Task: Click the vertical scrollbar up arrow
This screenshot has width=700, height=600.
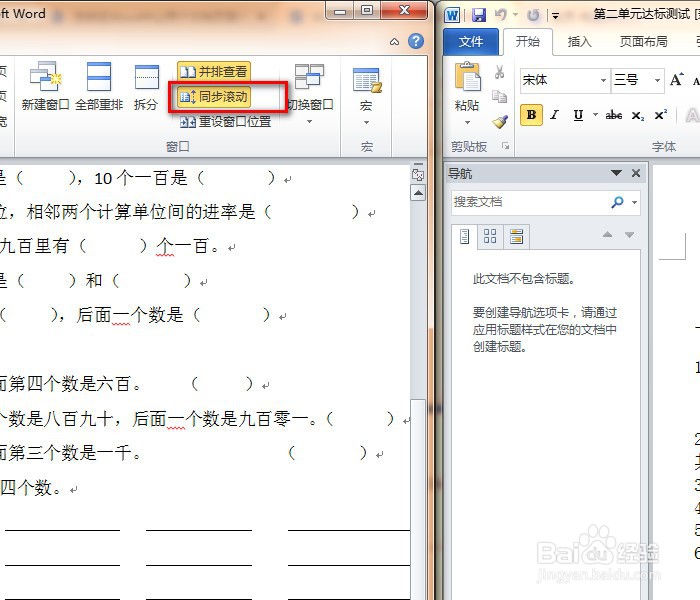Action: 418,193
